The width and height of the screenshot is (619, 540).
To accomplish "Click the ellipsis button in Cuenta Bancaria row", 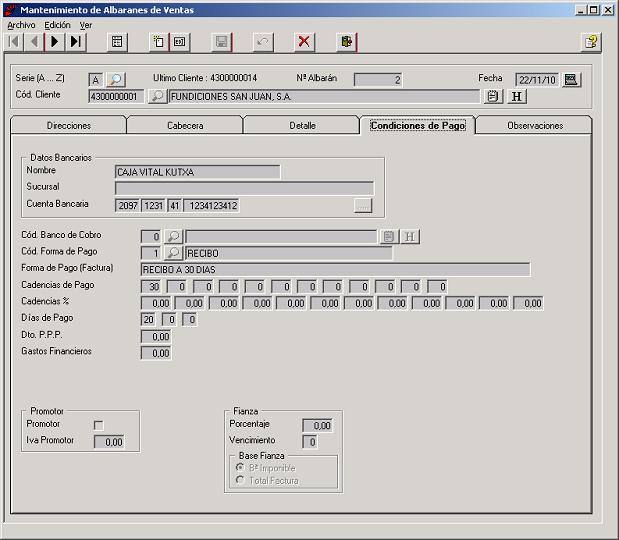I will point(363,206).
